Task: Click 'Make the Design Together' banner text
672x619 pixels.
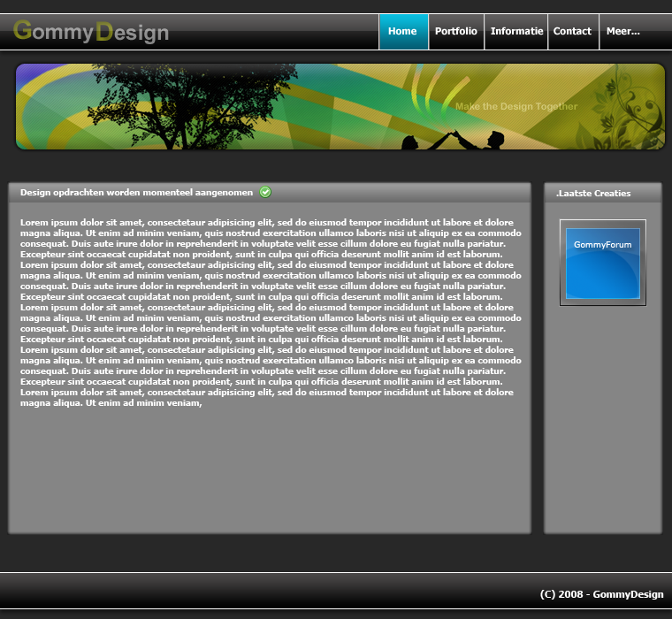Action: coord(516,106)
